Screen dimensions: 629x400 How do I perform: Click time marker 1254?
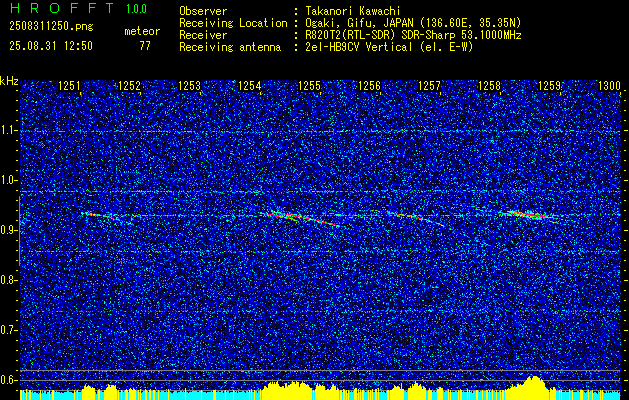249,85
